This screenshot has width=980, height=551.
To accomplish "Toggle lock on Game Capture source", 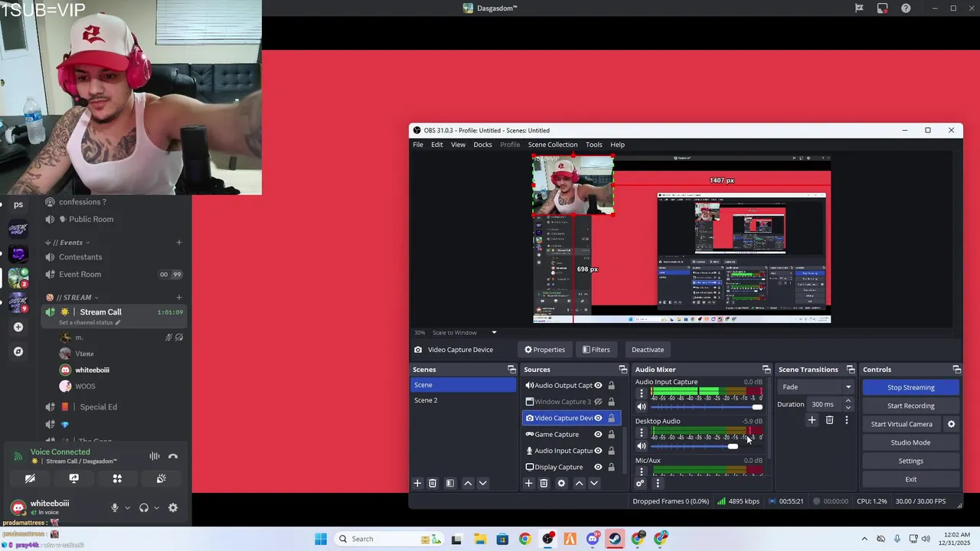I will coord(611,435).
